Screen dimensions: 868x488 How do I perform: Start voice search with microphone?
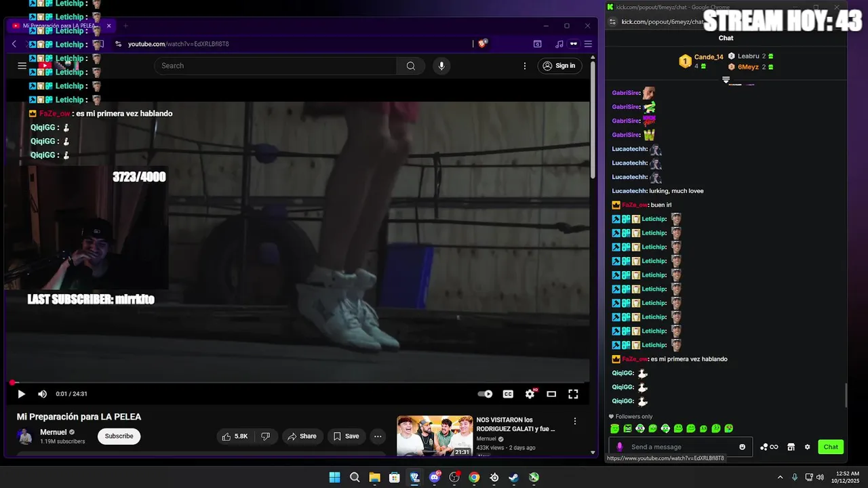point(441,66)
